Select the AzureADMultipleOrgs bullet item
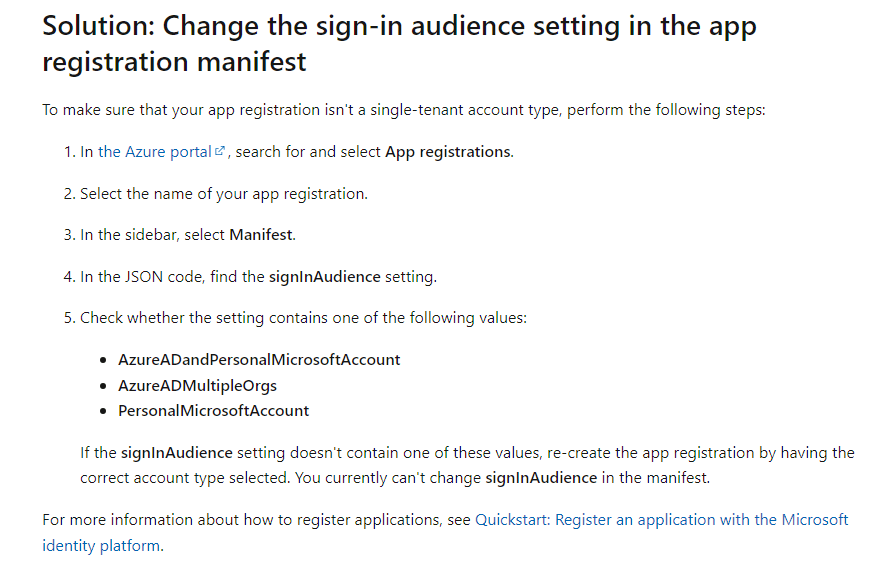 click(197, 386)
